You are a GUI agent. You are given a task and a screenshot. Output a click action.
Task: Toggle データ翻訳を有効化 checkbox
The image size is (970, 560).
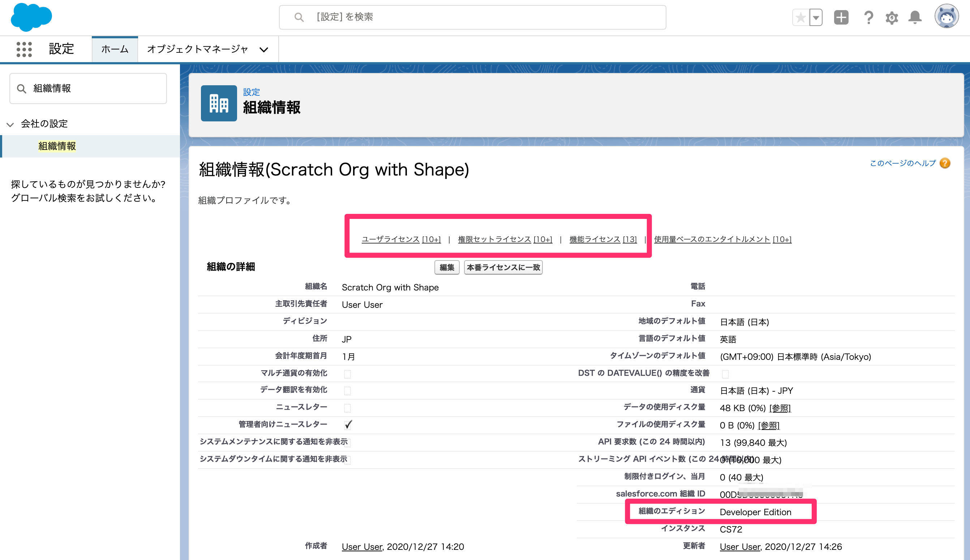(x=347, y=391)
